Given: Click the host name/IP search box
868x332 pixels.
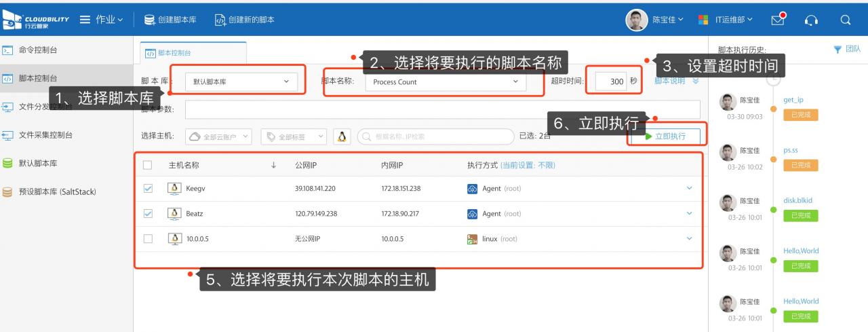Looking at the screenshot, I should click(434, 136).
